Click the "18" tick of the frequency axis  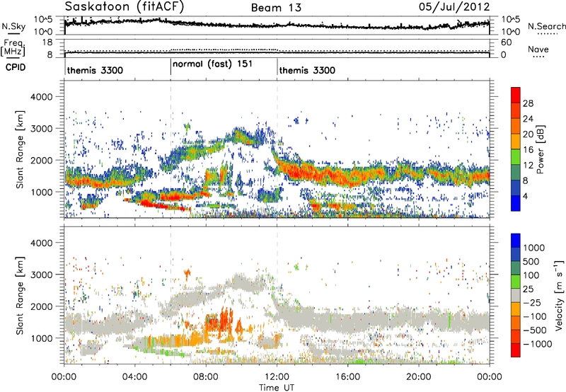click(x=47, y=42)
